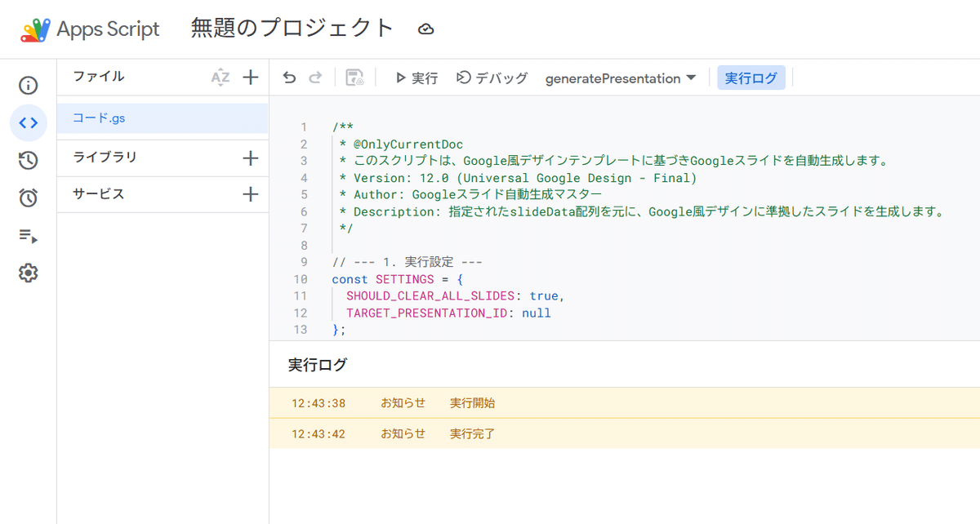Screen dimensions: 980x524
Task: Click the cloud save status icon
Action: pos(425,29)
